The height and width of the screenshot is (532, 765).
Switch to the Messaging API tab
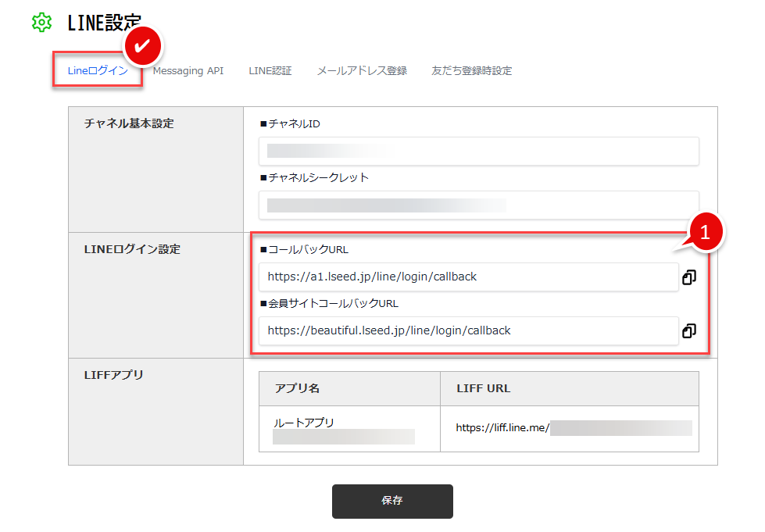coord(188,70)
